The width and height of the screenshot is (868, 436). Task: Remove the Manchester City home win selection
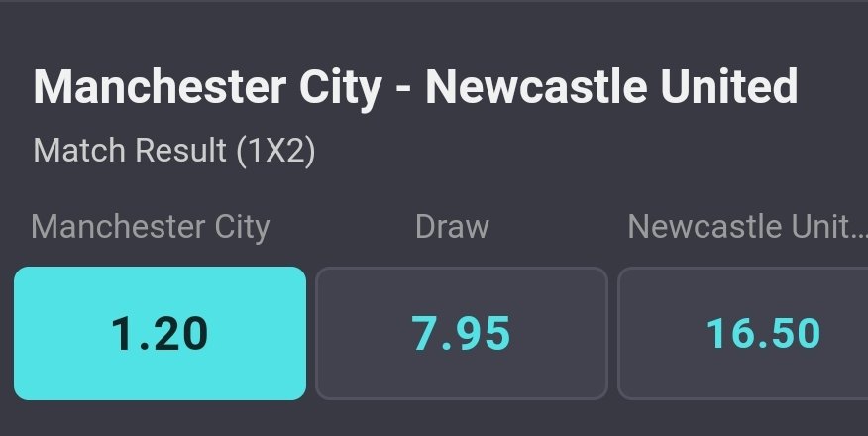coord(160,333)
